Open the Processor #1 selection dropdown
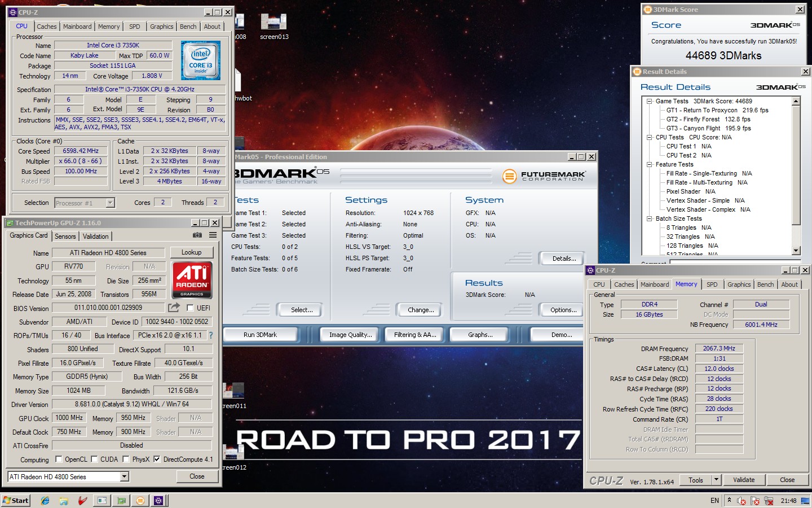This screenshot has height=508, width=812. 110,203
